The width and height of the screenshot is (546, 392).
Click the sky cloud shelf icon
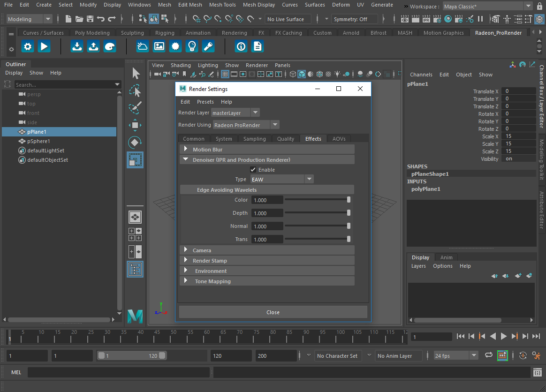[143, 46]
